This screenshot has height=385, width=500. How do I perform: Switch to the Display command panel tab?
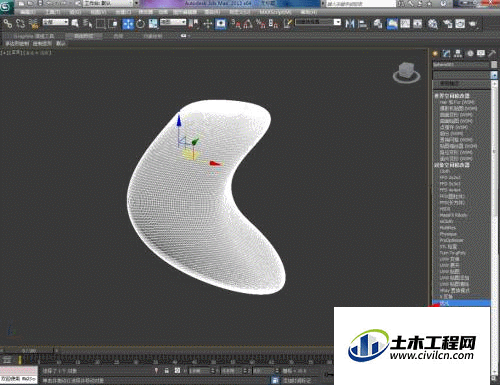click(481, 54)
